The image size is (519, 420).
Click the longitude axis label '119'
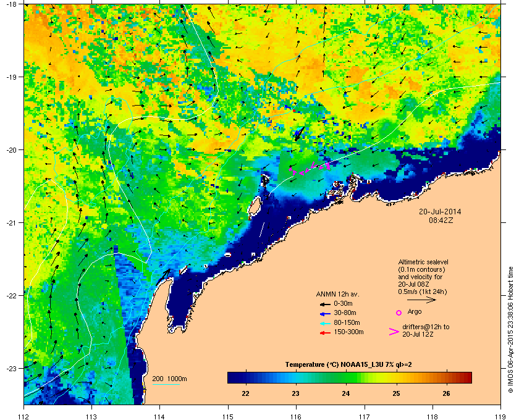(x=501, y=416)
